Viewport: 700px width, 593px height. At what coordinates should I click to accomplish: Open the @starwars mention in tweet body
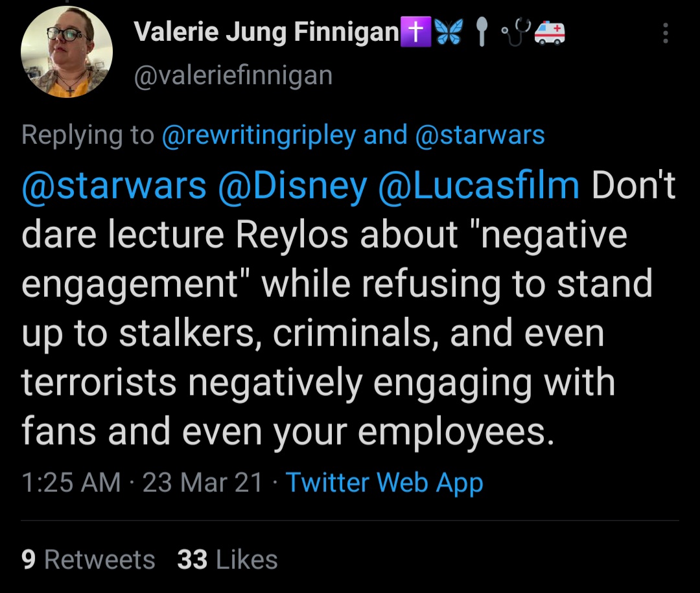click(114, 186)
